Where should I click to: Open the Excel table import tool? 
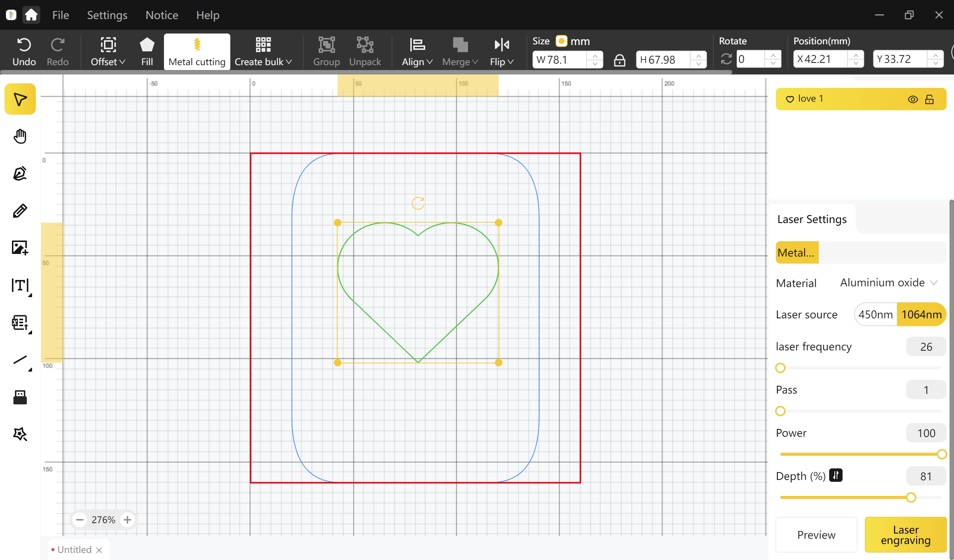[x=20, y=323]
